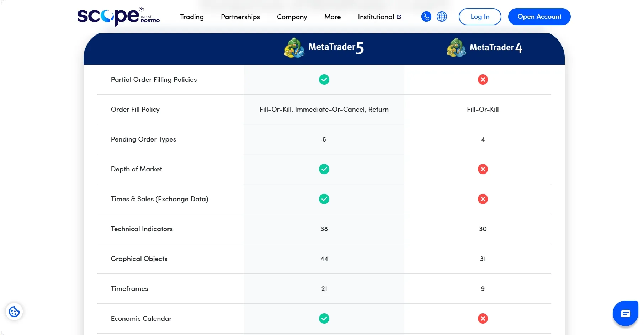Click the Log In button
This screenshot has height=335, width=644.
[x=480, y=17]
